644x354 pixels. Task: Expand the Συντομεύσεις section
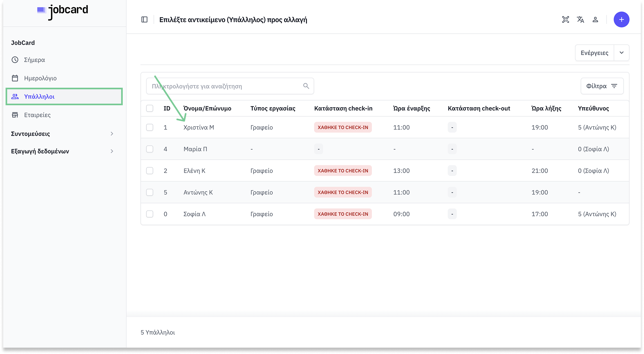pos(63,134)
